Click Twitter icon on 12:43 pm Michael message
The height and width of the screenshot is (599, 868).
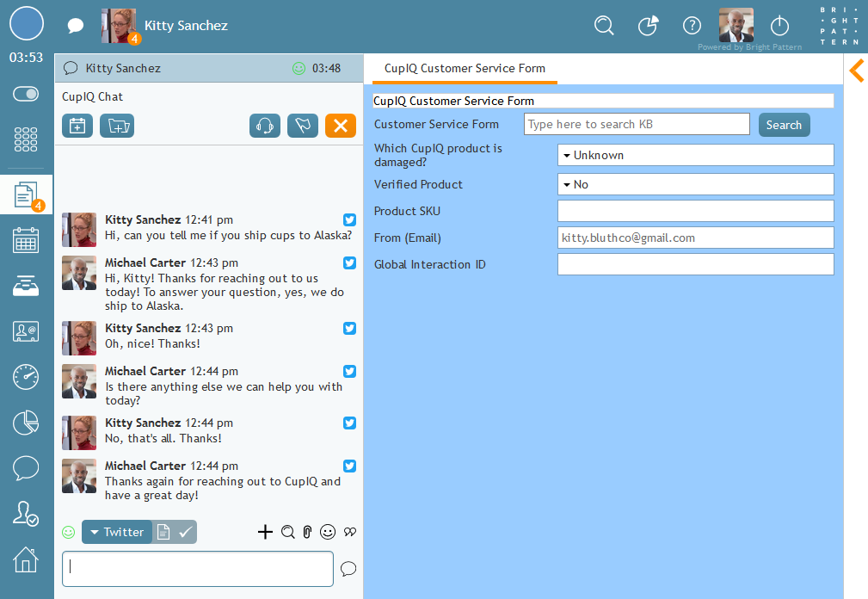coord(349,262)
